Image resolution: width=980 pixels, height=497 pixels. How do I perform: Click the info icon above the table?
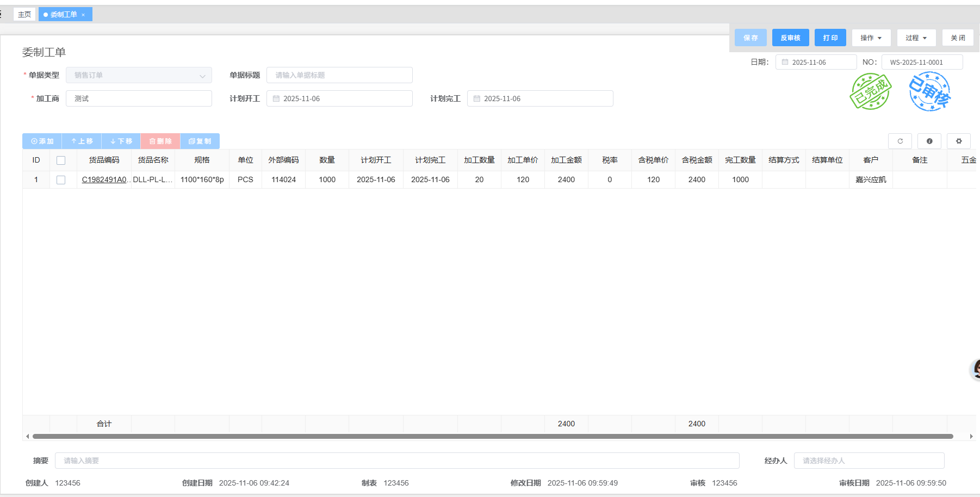[929, 141]
